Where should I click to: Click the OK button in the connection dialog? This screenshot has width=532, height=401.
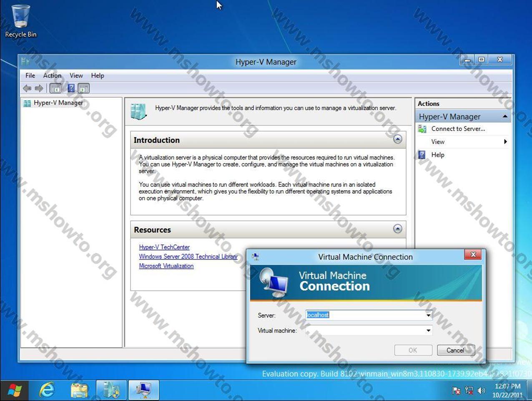point(413,350)
